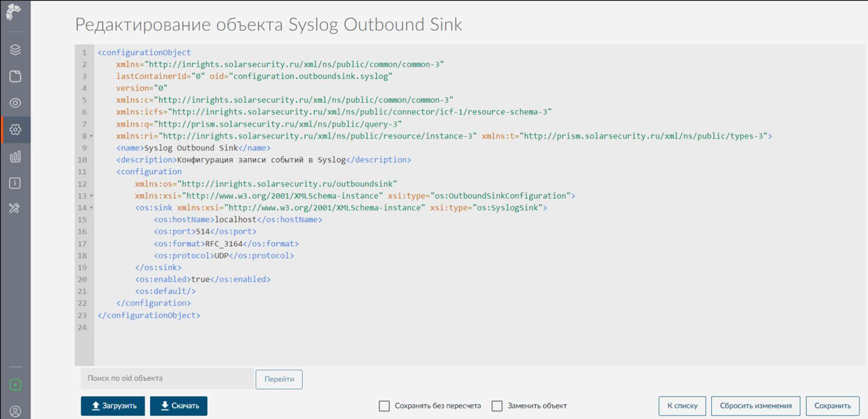Select the portfolio icon in the sidebar
868x419 pixels.
pos(15,75)
